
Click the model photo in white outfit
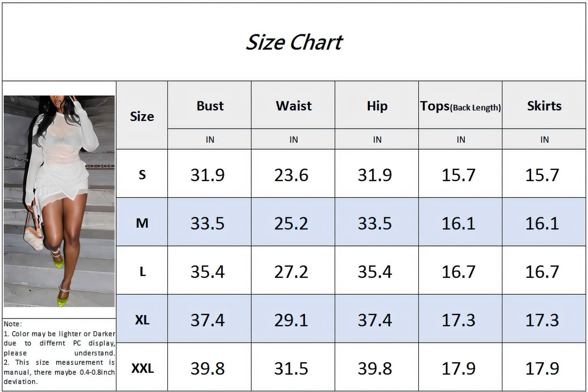(59, 201)
